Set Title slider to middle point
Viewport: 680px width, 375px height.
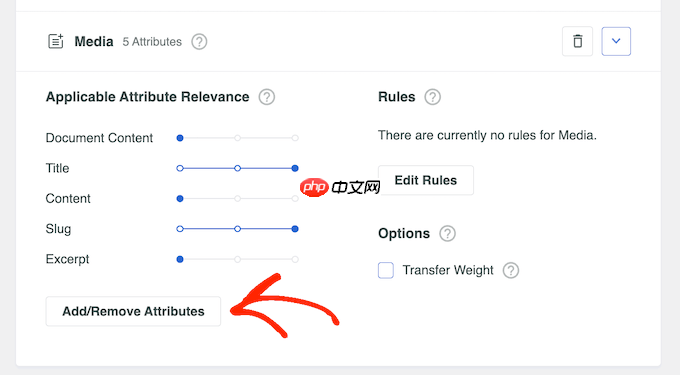click(x=237, y=168)
